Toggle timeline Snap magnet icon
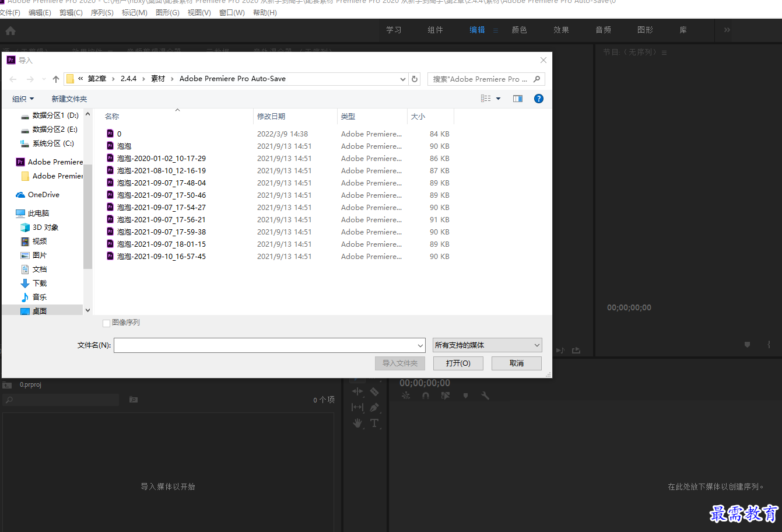Viewport: 782px width, 532px height. click(x=426, y=395)
